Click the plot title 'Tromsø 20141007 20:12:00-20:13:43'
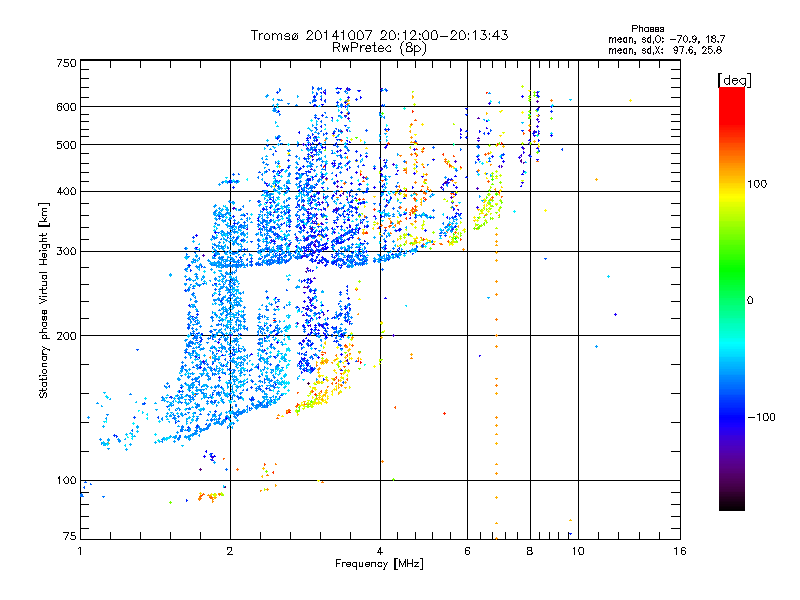 point(379,35)
